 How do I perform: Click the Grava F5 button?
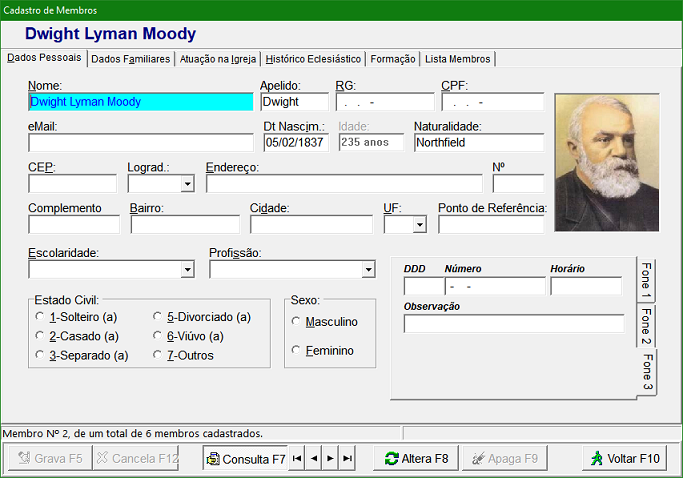pyautogui.click(x=50, y=458)
